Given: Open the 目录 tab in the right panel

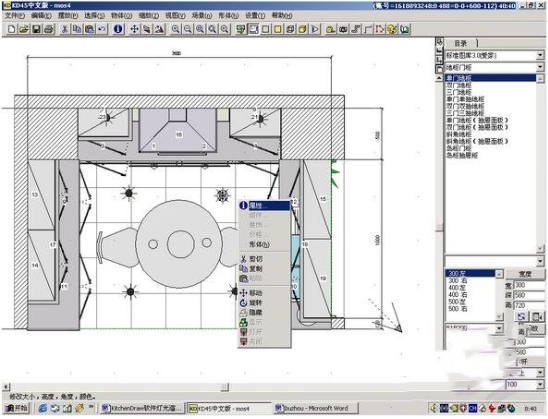Looking at the screenshot, I should coord(461,43).
